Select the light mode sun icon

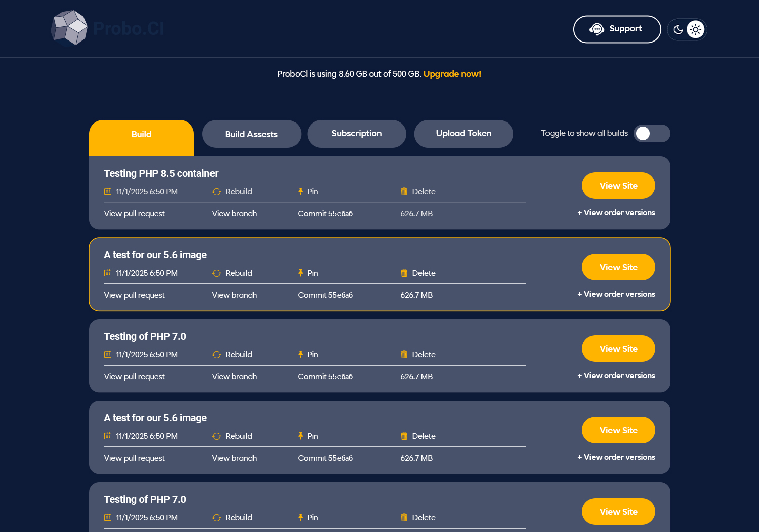click(696, 29)
